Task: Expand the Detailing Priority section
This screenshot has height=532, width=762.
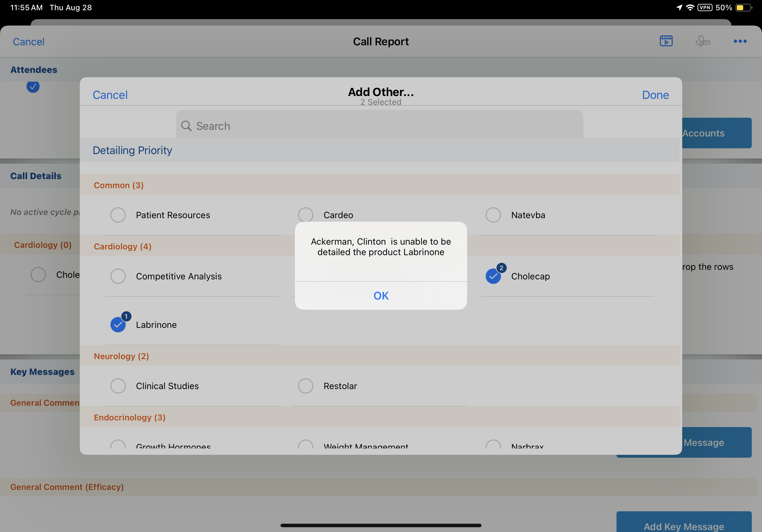Action: click(132, 150)
